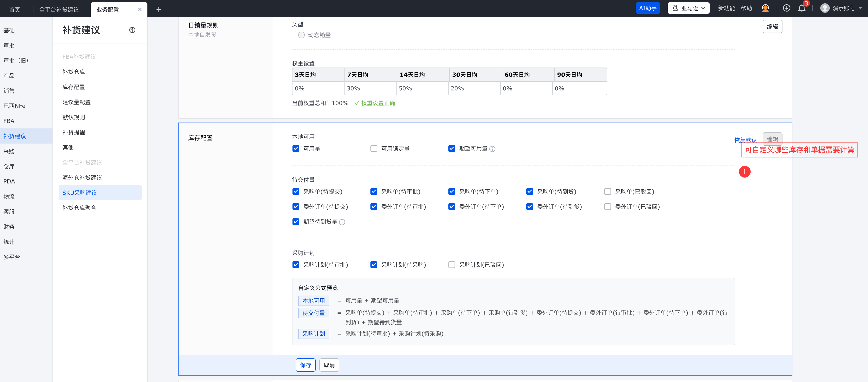The width and height of the screenshot is (868, 382).
Task: Uncheck 采购单(待提交) checkbox
Action: (x=296, y=191)
